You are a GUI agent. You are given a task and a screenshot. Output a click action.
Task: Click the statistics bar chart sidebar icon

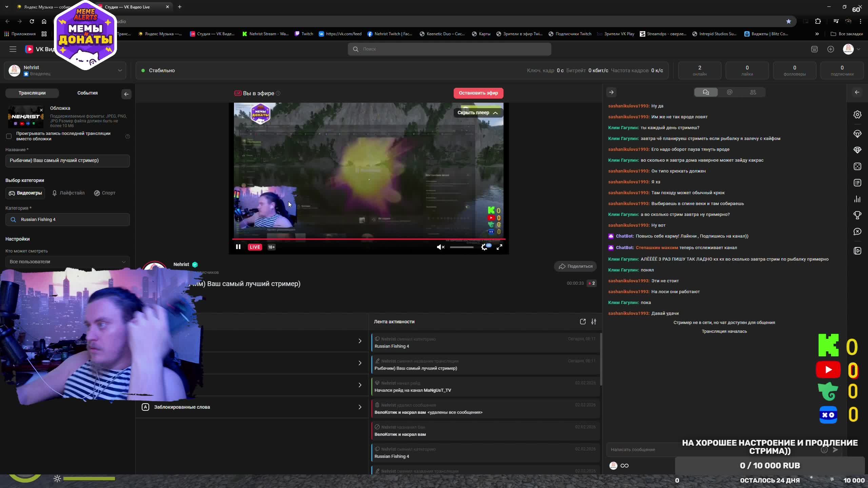click(857, 199)
